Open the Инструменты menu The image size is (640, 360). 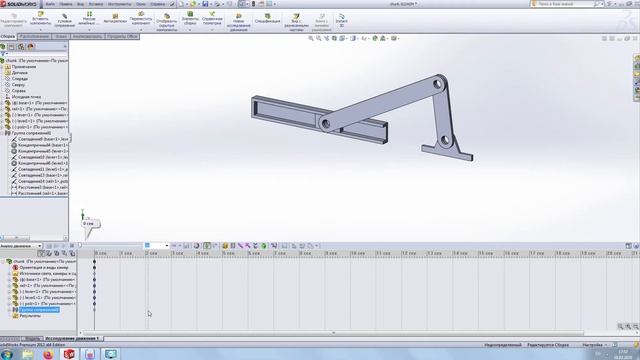[120, 4]
